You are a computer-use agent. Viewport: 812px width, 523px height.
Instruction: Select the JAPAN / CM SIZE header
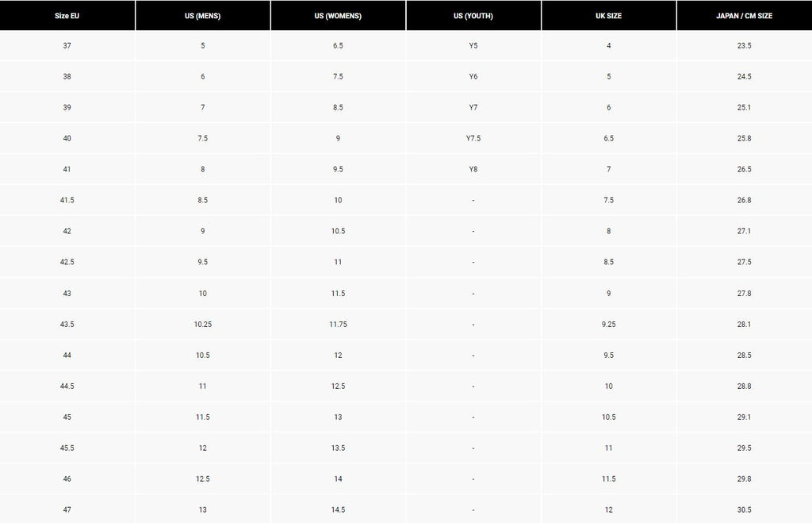[744, 16]
